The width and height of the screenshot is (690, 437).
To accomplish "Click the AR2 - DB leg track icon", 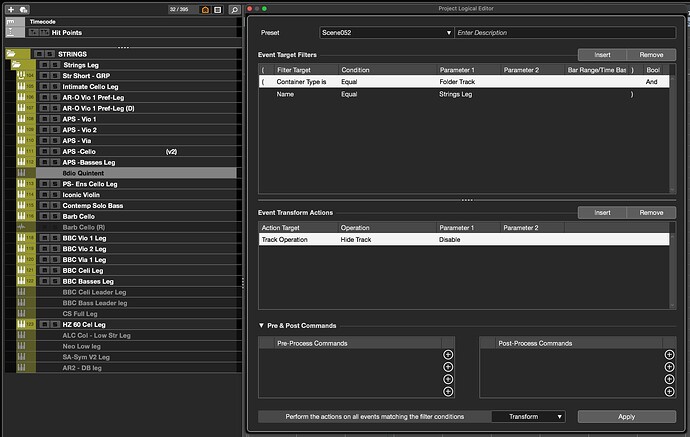I will (x=21, y=367).
